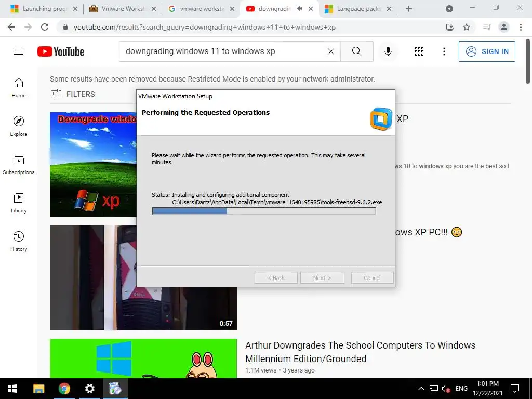Open a new Chrome tab
Screen dimensions: 532x399
409,9
